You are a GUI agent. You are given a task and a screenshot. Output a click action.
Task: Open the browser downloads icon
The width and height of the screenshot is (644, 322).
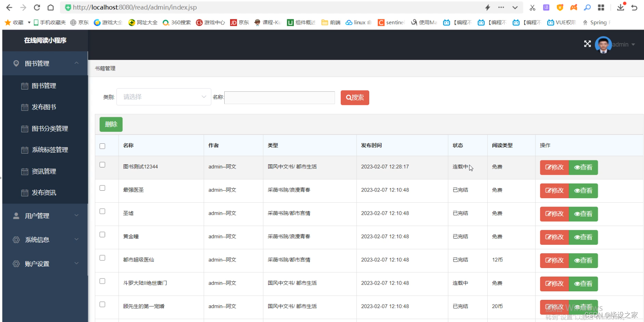pyautogui.click(x=621, y=7)
